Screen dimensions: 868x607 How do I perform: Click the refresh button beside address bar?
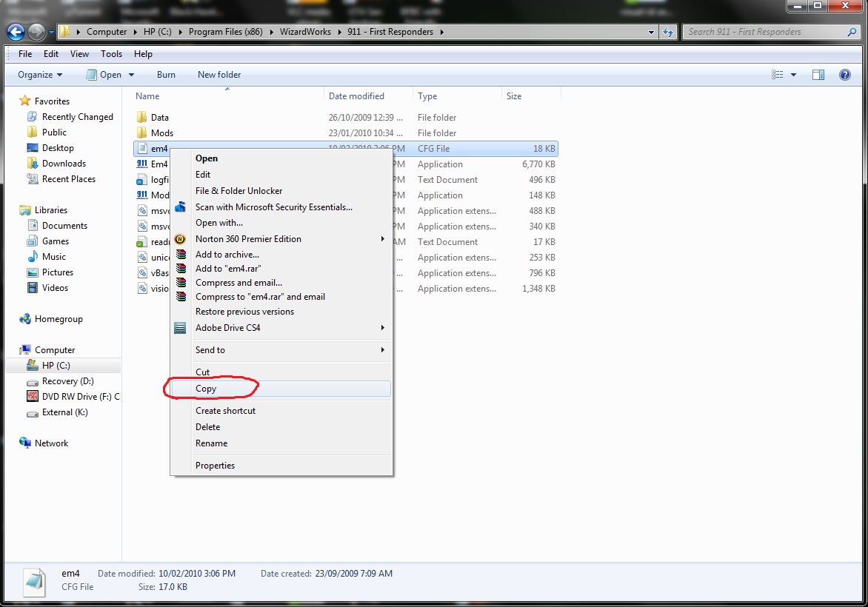pyautogui.click(x=668, y=32)
